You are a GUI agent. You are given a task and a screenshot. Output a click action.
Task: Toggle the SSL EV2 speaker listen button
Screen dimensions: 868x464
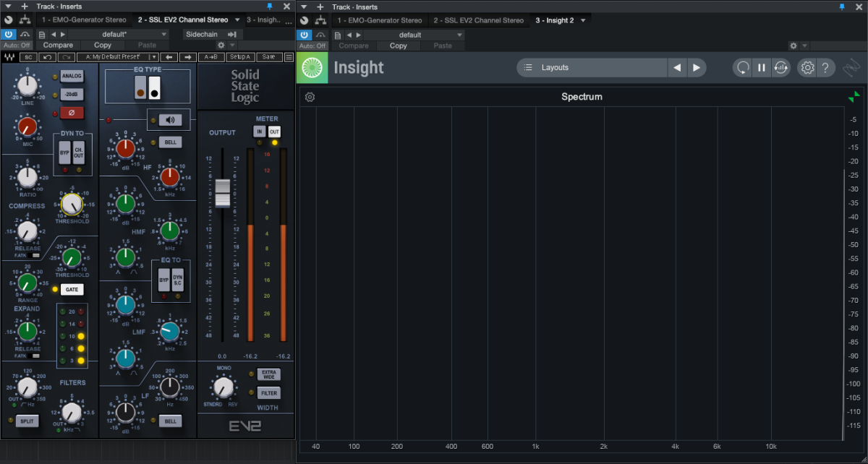(x=169, y=120)
